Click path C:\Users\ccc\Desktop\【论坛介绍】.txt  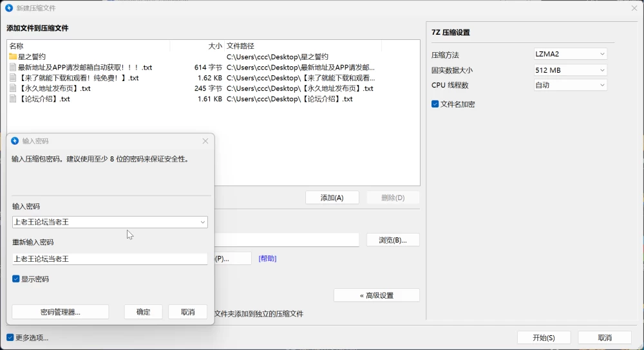click(x=290, y=99)
